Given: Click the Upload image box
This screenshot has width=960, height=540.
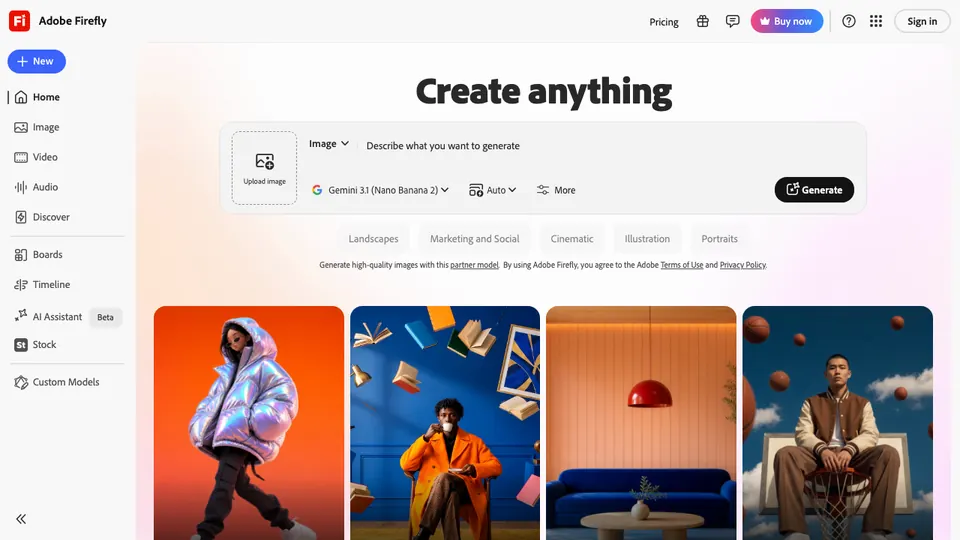Looking at the screenshot, I should pyautogui.click(x=264, y=168).
